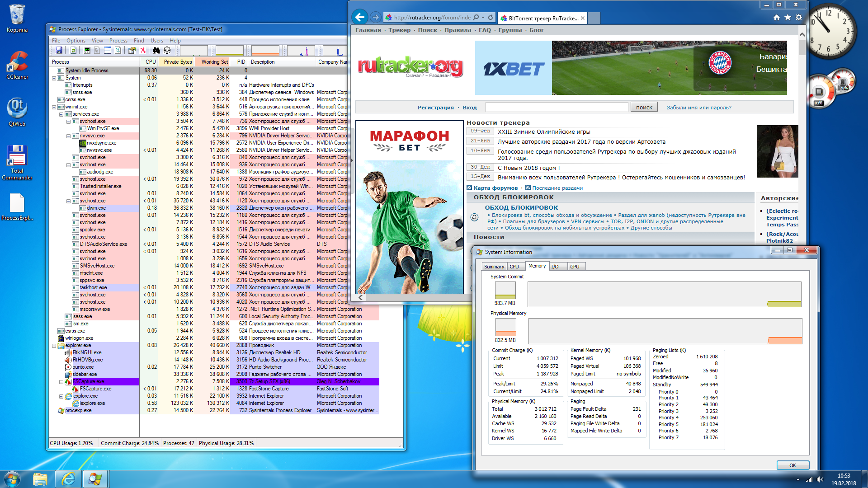Image resolution: width=868 pixels, height=488 pixels.
Task: Open Internet Explorer favorites star icon
Action: (788, 17)
